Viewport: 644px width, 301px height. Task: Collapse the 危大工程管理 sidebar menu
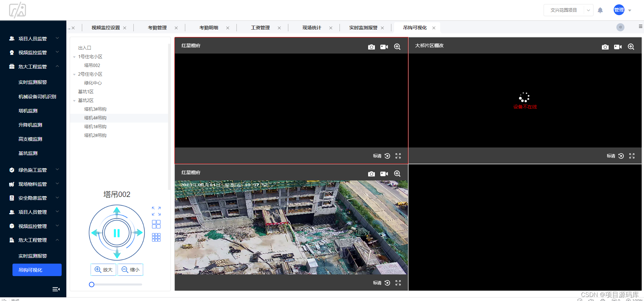pos(33,240)
